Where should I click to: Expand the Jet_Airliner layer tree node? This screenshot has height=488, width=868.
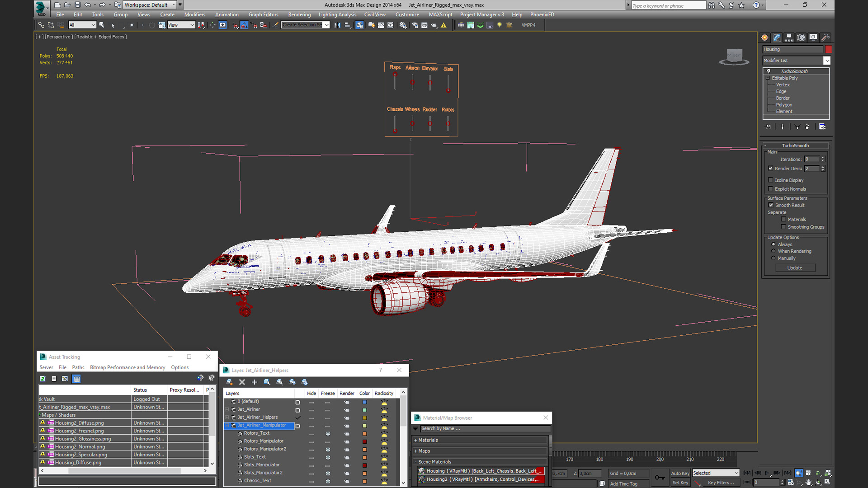point(227,409)
